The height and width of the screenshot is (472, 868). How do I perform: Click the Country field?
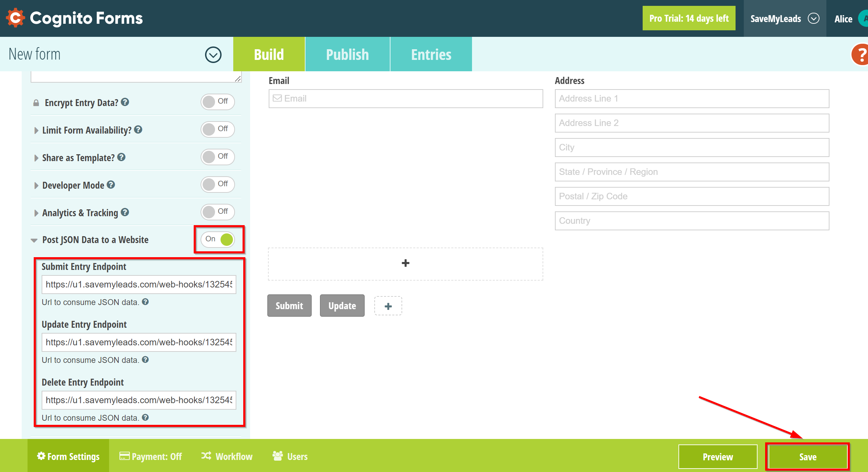click(x=692, y=221)
